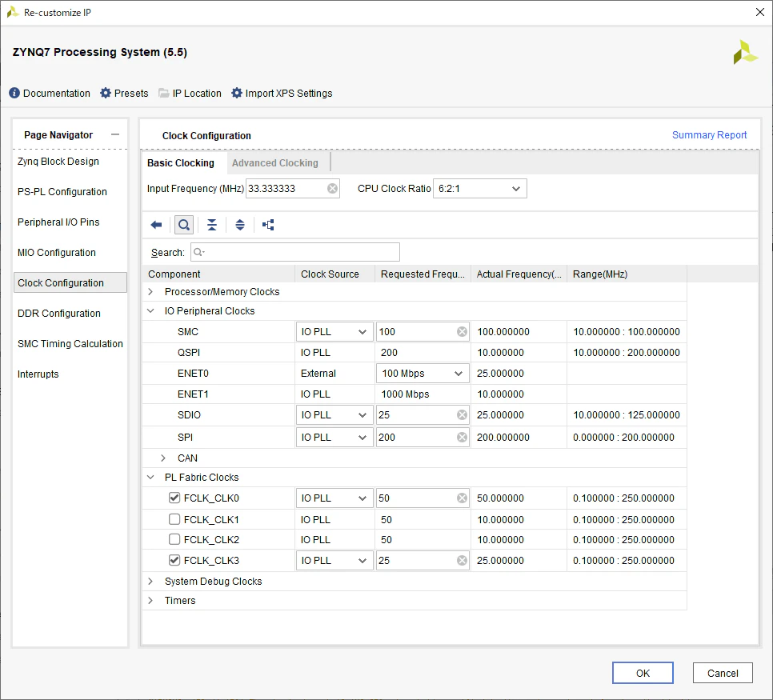773x700 pixels.
Task: Click Import XPS Settings gear
Action: pos(237,93)
